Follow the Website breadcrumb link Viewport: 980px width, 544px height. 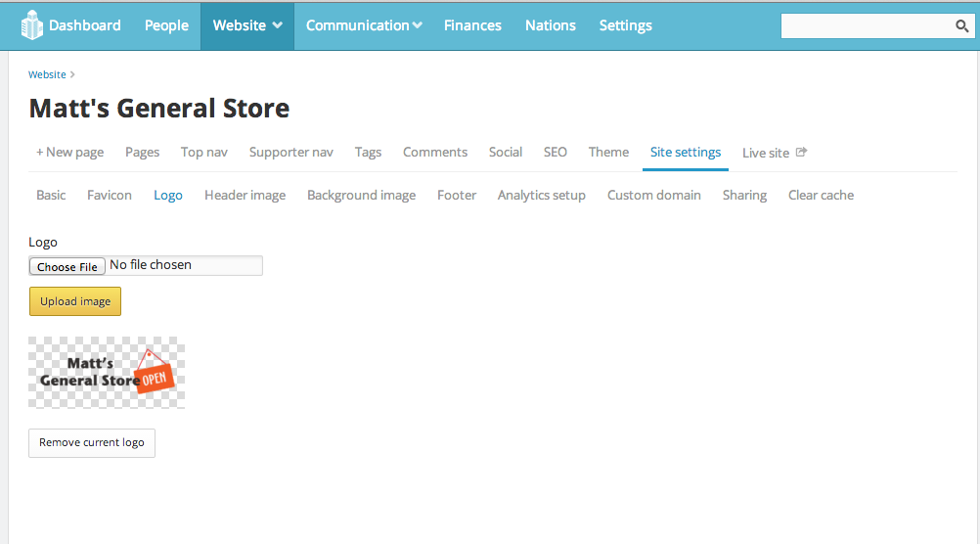pos(47,74)
